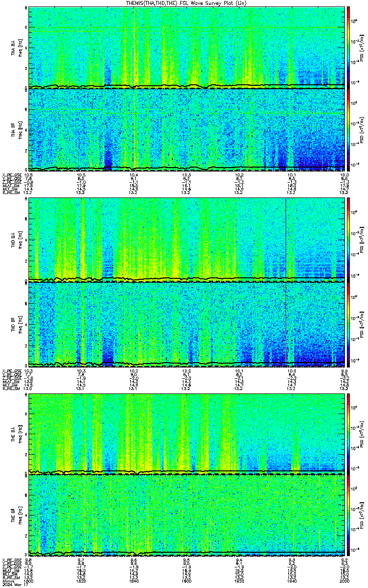
Task: Click the 'THA B⊥ freq [Hz]' axis label
Action: coord(16,47)
